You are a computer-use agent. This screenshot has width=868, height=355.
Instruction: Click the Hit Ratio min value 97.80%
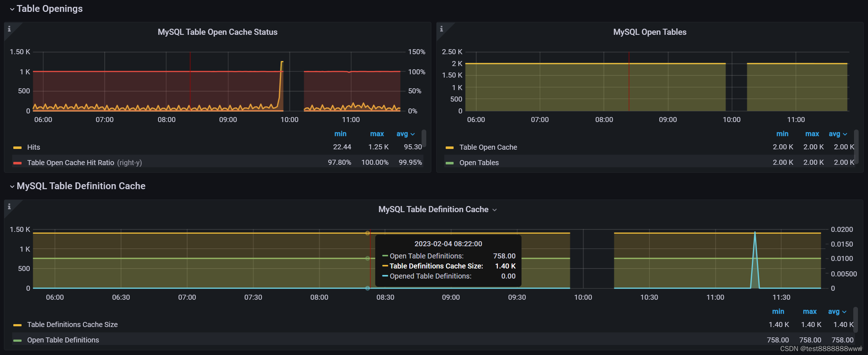point(339,162)
